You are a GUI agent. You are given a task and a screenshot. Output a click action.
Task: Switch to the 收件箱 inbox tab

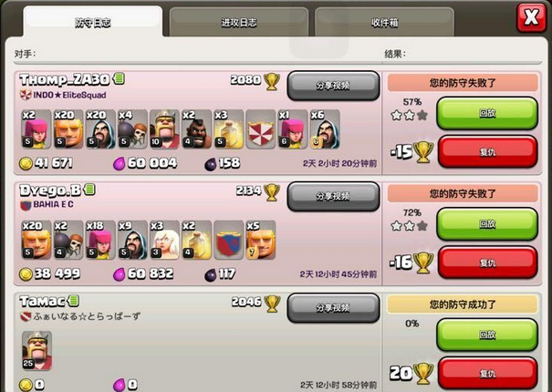[x=384, y=22]
